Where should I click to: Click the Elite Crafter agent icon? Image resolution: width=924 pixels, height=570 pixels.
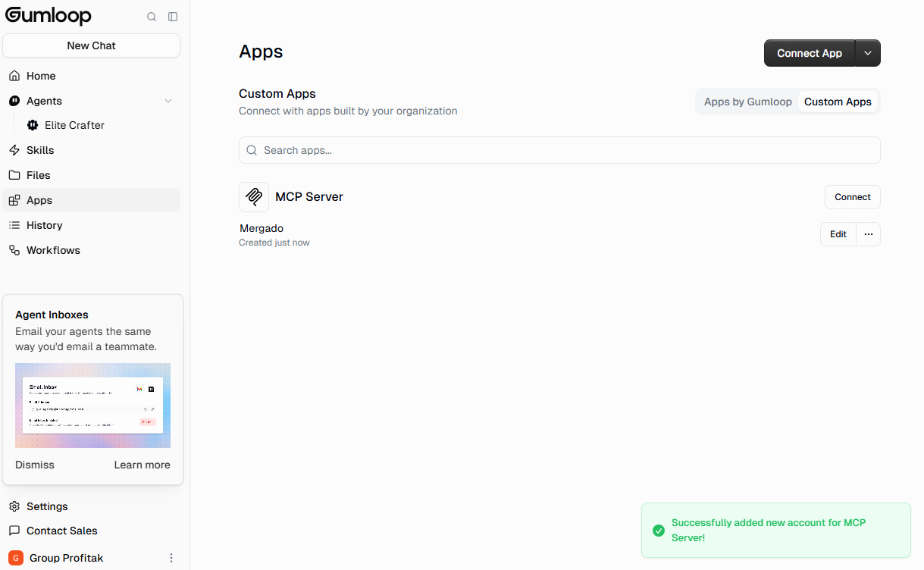(x=33, y=125)
